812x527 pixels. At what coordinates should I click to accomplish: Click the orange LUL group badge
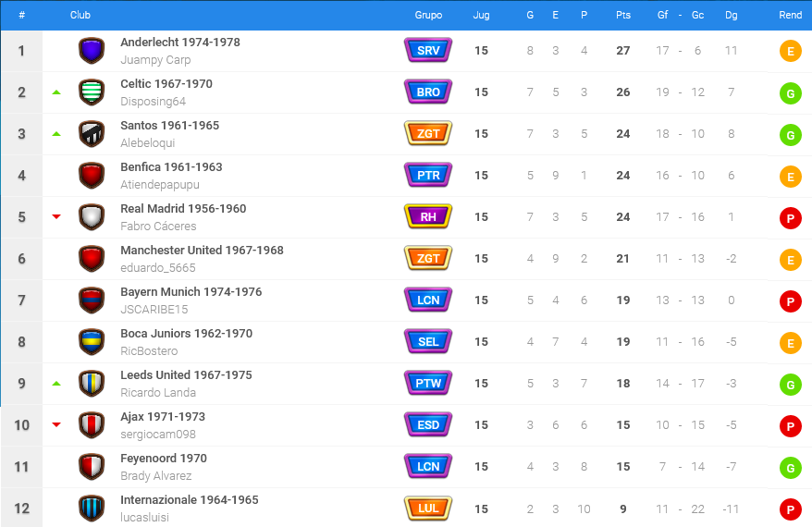click(428, 509)
